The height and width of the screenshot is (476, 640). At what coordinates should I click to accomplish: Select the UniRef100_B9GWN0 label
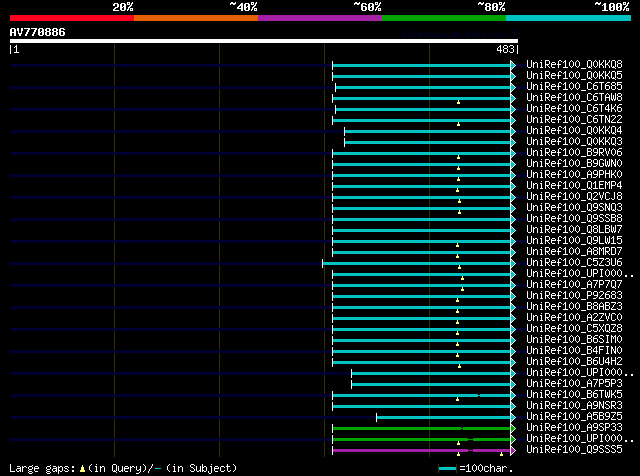pos(574,164)
